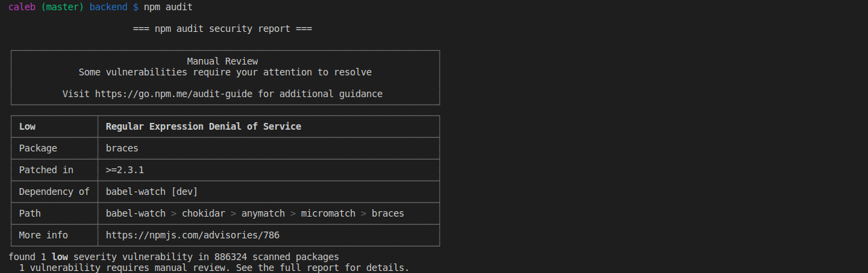Click the 'Package' row label

pyautogui.click(x=38, y=148)
